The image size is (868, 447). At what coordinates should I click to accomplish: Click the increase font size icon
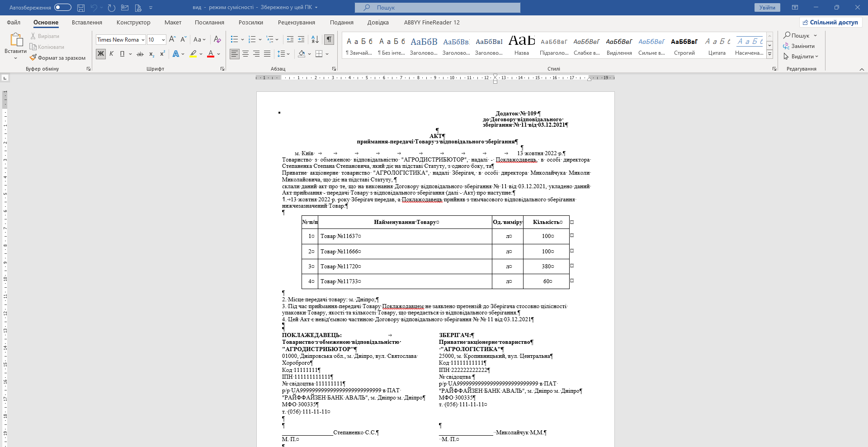pos(172,39)
